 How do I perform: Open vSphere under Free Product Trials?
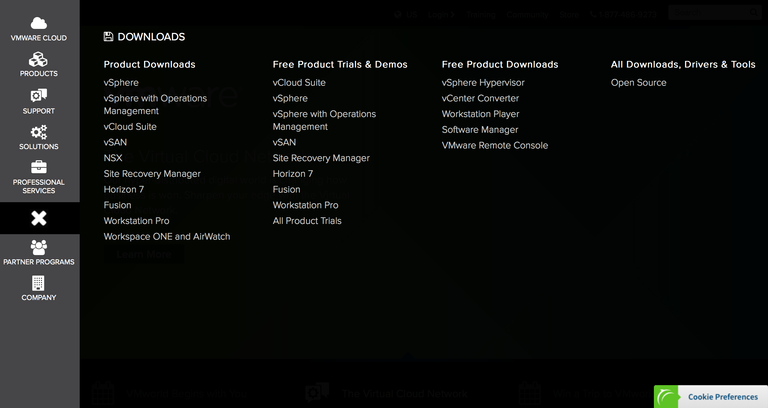click(290, 98)
